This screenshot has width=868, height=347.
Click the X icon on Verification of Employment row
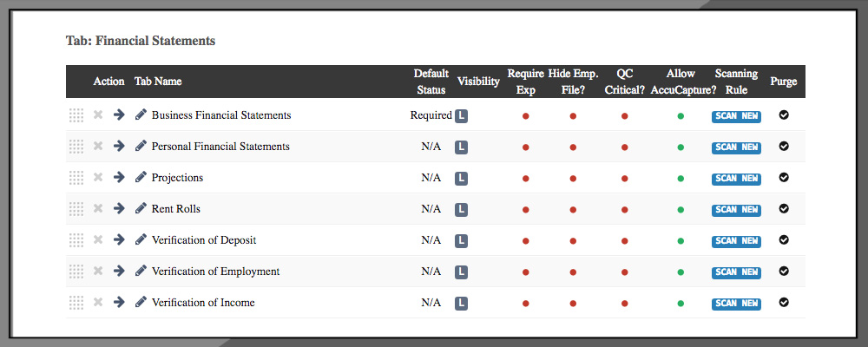pos(98,272)
